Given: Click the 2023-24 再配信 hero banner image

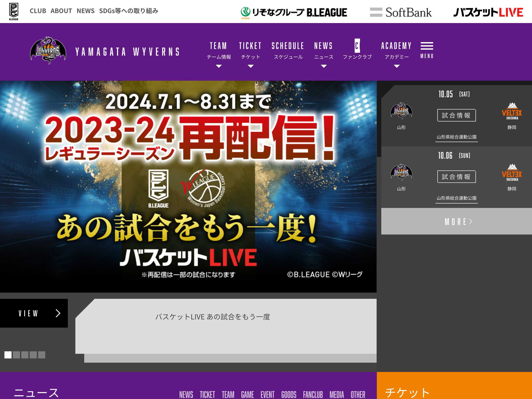Looking at the screenshot, I should tap(188, 187).
